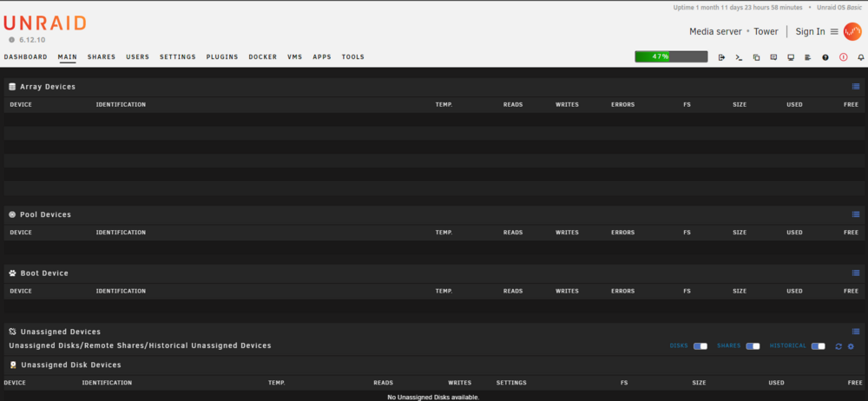Viewport: 868px width, 401px height.
Task: Toggle the help question mark icon
Action: (x=825, y=57)
